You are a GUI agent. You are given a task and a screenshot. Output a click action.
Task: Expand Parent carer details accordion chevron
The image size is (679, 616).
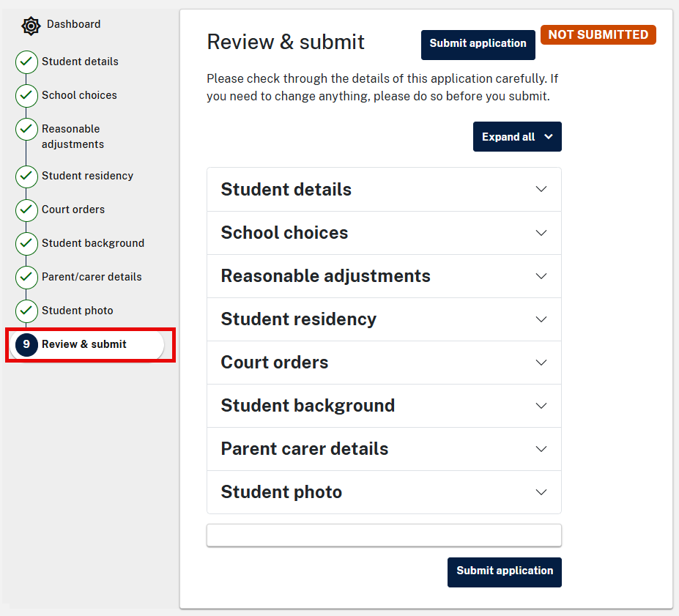click(x=541, y=449)
